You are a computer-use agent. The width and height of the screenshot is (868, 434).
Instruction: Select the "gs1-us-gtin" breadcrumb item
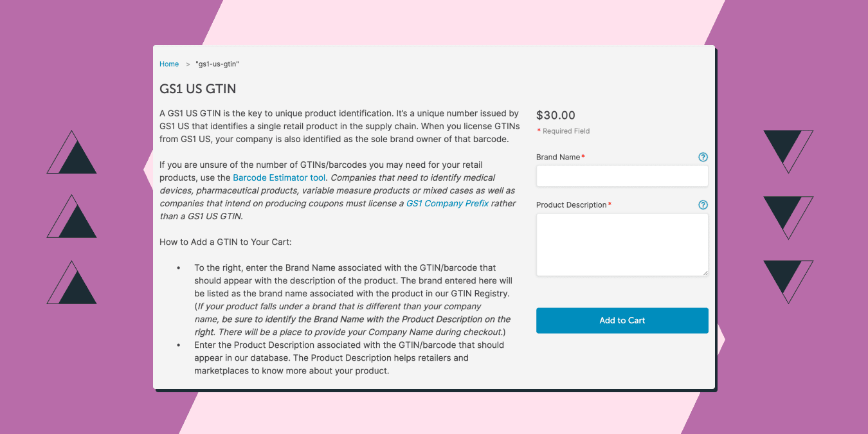(217, 64)
